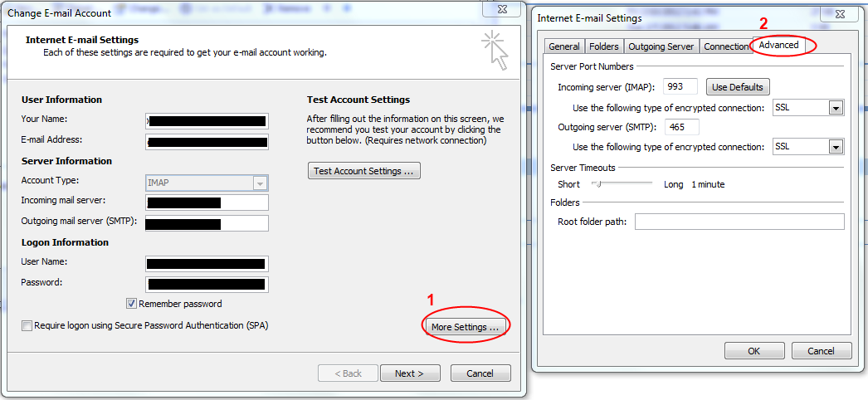
Task: Close the Internet E-mail Settings dialog
Action: point(839,15)
